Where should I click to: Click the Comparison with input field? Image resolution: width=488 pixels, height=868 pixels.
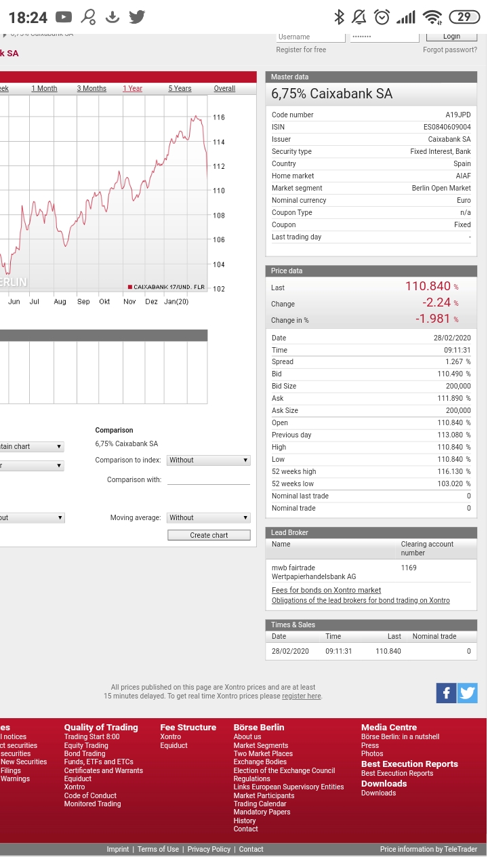209,479
